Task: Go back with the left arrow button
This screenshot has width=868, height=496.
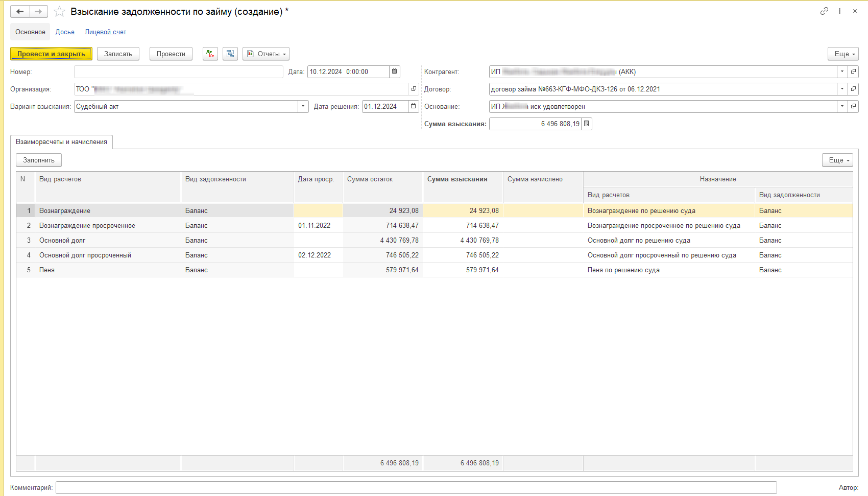Action: pyautogui.click(x=20, y=11)
